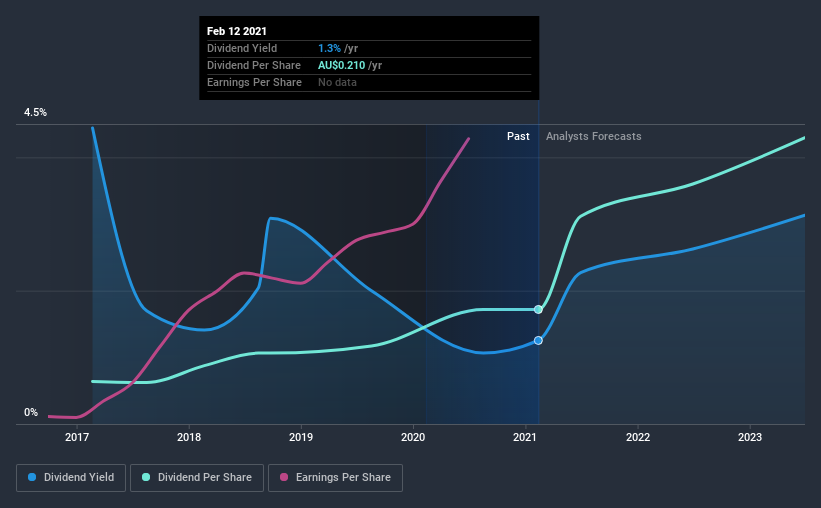Image resolution: width=821 pixels, height=508 pixels.
Task: Select the 2022 x-axis label
Action: (638, 437)
